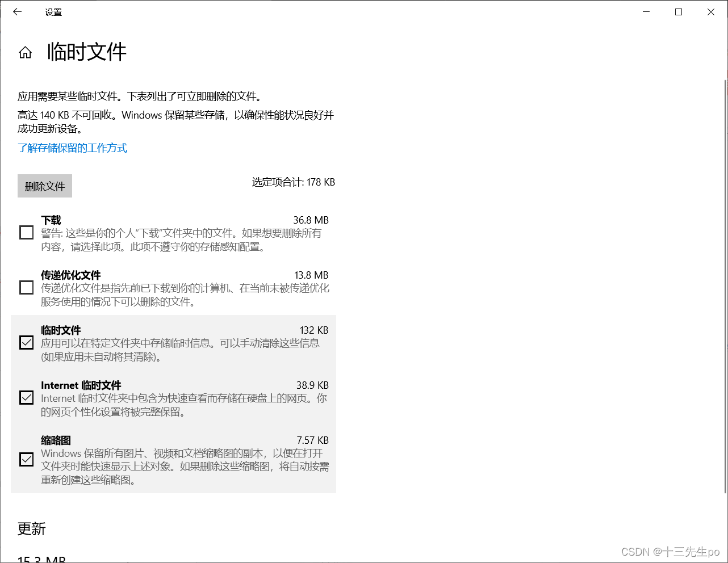Click the 更新 section heading

(x=31, y=529)
